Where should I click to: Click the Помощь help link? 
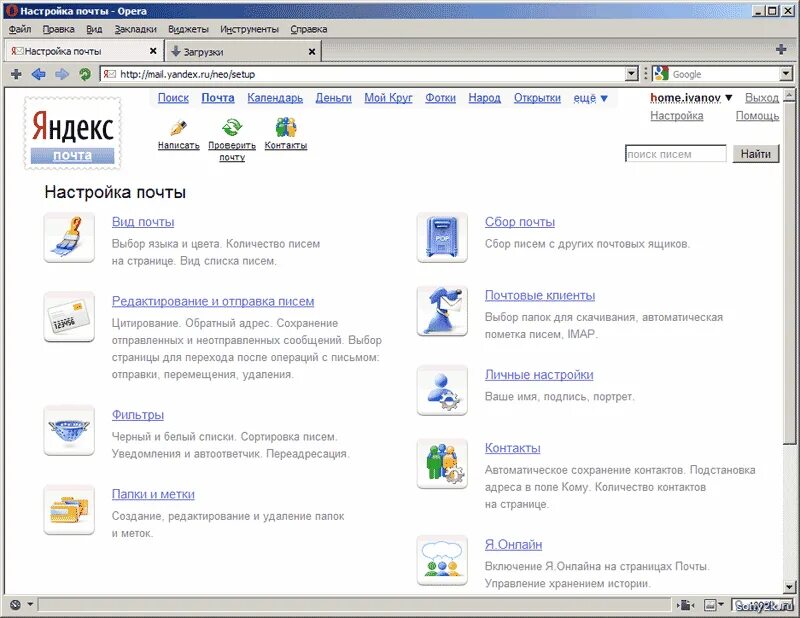(x=757, y=116)
